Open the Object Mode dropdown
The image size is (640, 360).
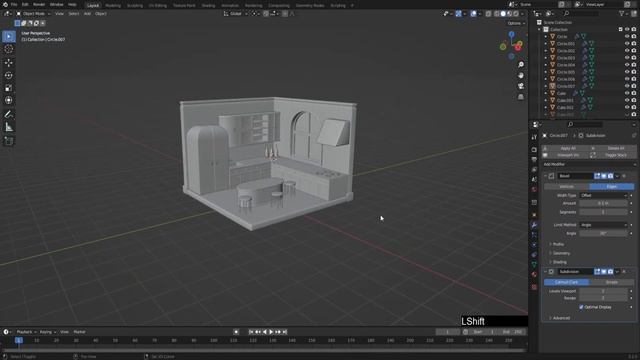tap(33, 13)
